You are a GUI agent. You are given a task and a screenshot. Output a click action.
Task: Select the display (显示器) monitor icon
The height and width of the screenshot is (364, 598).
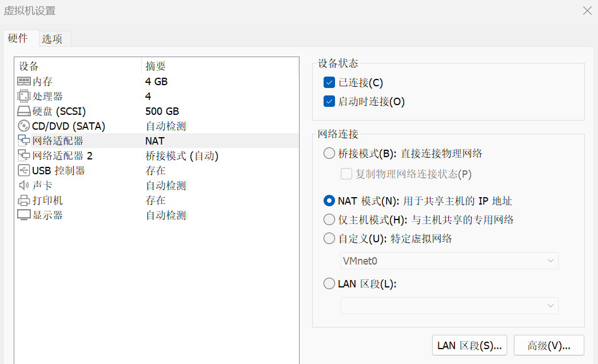[x=24, y=215]
